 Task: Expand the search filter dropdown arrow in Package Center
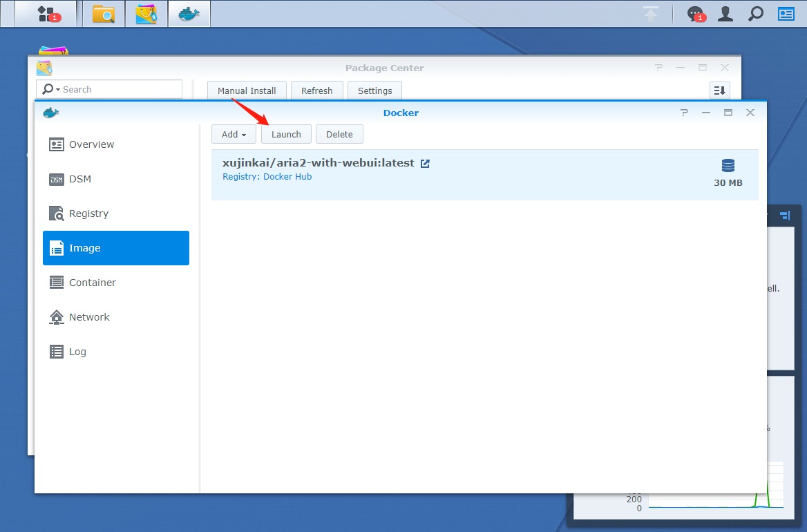pos(57,90)
